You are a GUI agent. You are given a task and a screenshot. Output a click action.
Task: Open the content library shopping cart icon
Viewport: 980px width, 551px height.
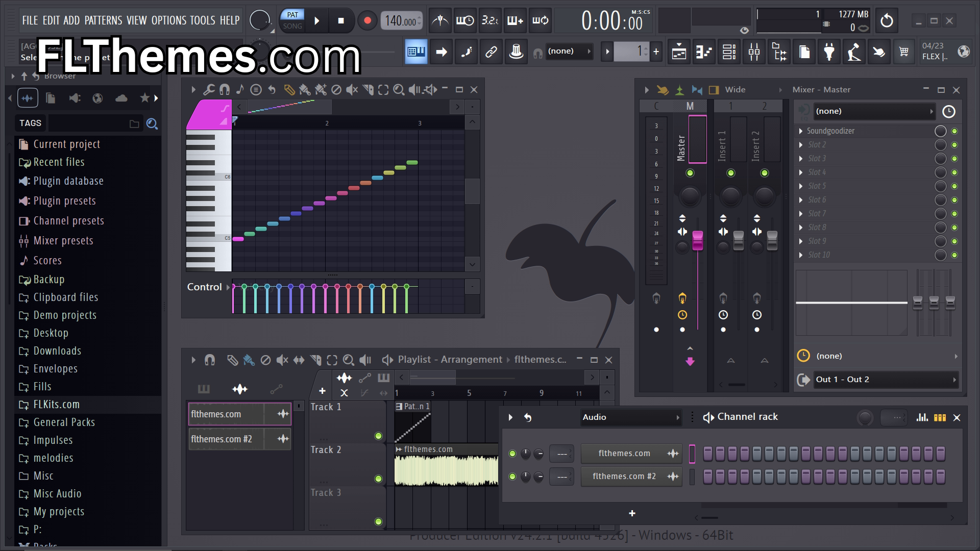(904, 52)
